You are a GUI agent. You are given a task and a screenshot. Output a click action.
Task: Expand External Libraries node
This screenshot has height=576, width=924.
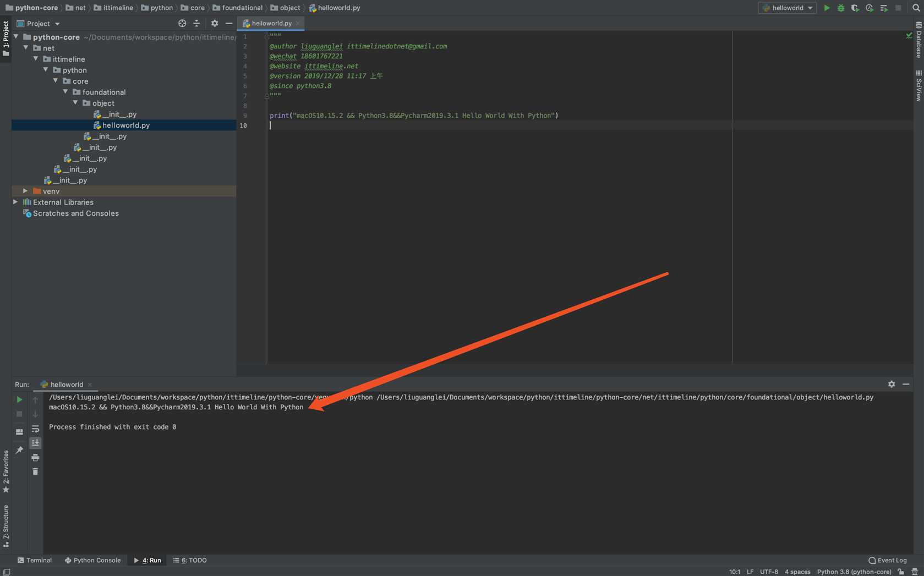[15, 202]
